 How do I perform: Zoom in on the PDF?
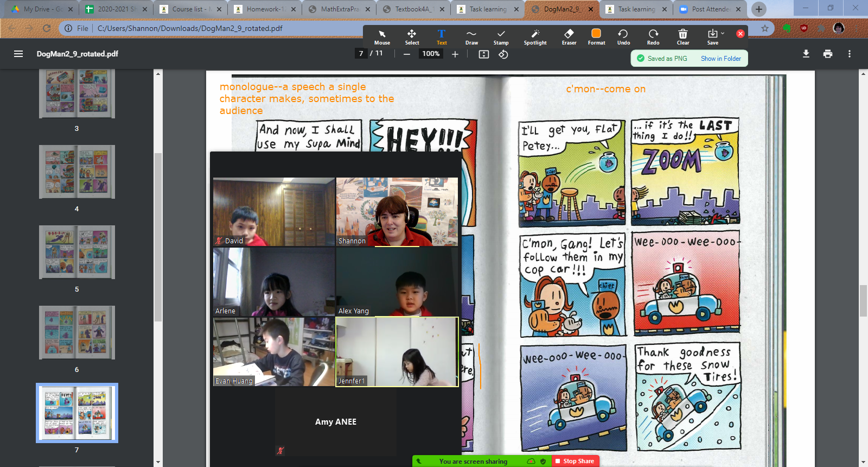[455, 54]
